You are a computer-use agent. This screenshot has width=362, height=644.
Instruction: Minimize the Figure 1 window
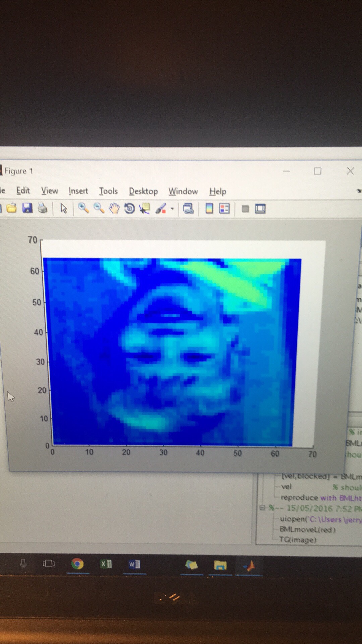[286, 171]
